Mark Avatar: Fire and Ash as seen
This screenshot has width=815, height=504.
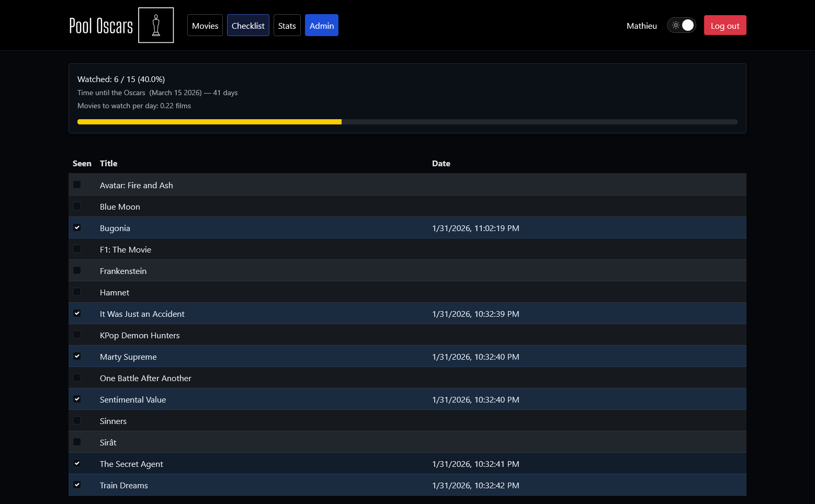click(x=77, y=185)
